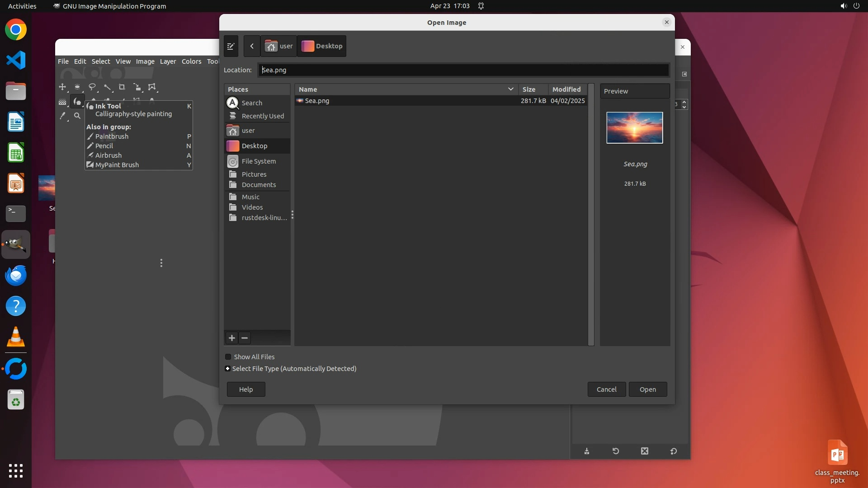The height and width of the screenshot is (488, 868).
Task: Select the Zoom magnifier tool
Action: click(77, 116)
